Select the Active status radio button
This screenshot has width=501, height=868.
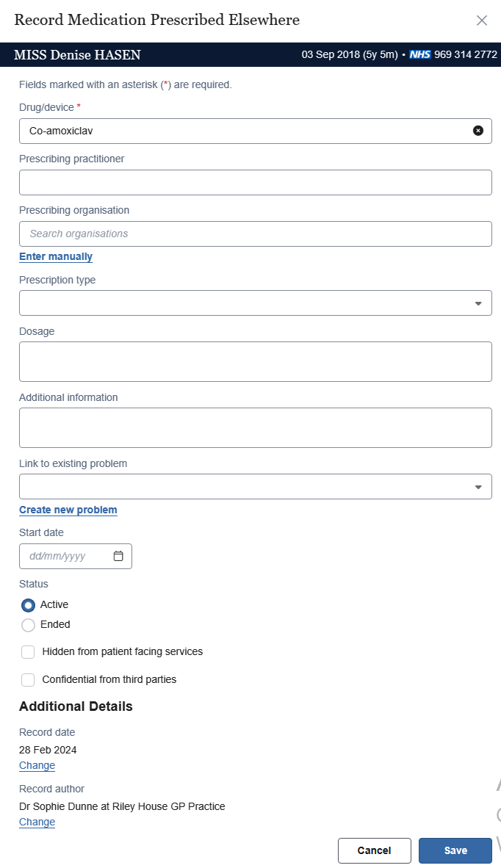point(29,605)
